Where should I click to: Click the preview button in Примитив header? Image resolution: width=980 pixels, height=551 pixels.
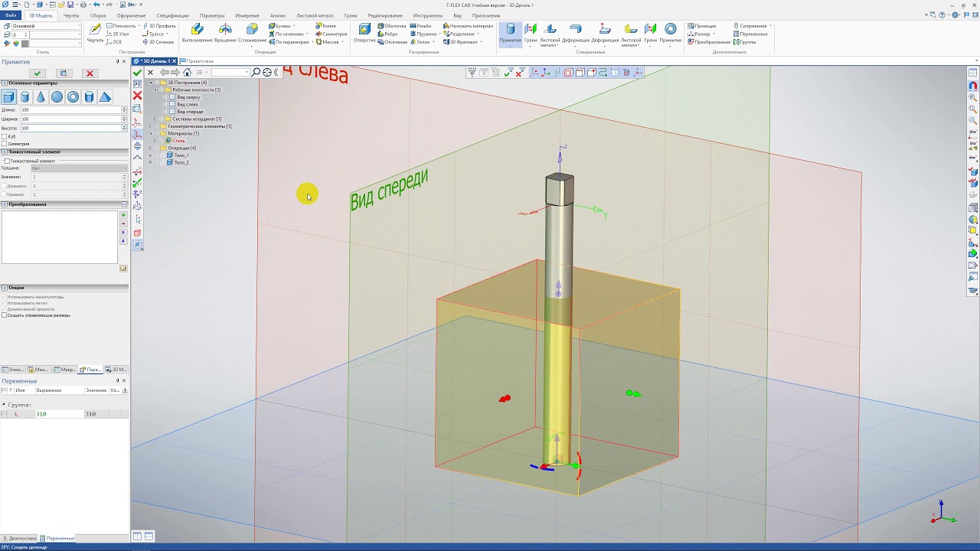pyautogui.click(x=64, y=73)
